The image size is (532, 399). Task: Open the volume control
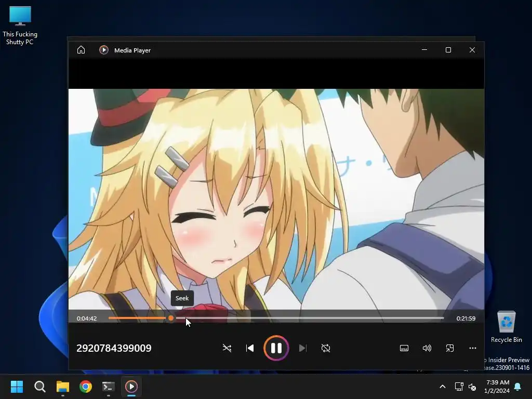427,348
